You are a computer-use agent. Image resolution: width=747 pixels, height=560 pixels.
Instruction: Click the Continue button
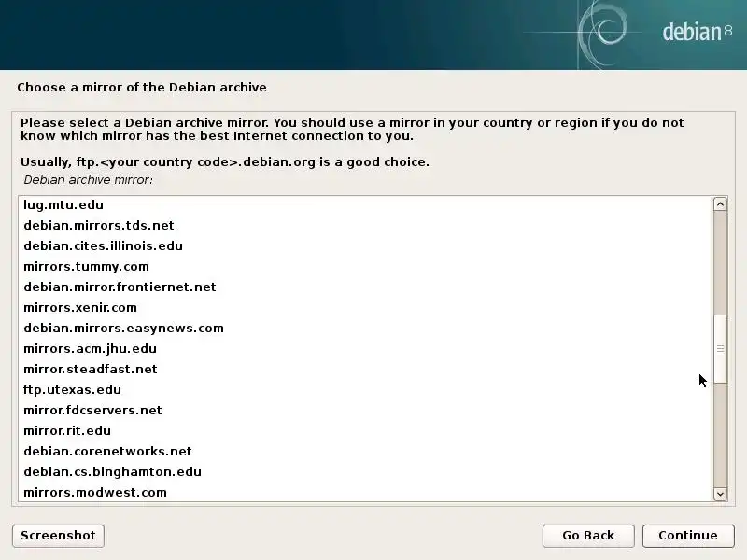point(688,536)
